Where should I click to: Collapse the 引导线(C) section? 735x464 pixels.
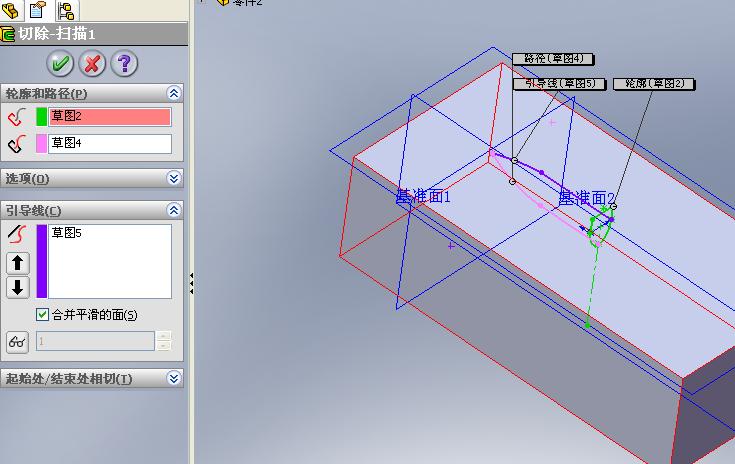(x=174, y=210)
